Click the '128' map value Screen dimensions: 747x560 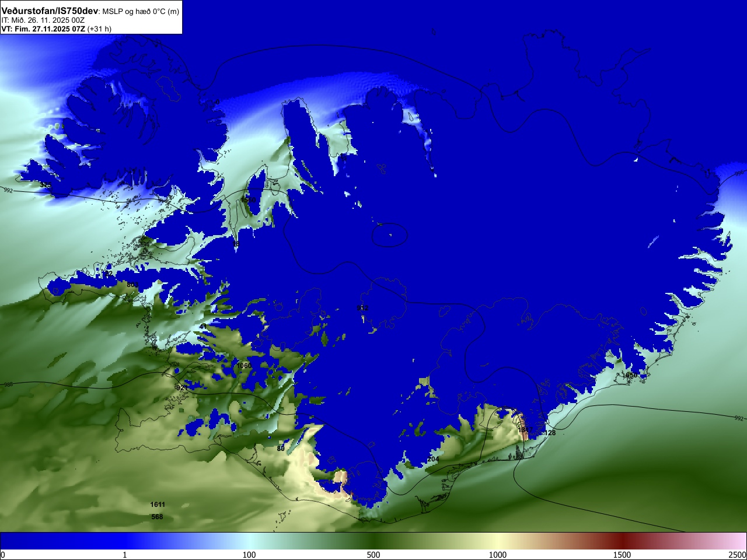point(550,433)
